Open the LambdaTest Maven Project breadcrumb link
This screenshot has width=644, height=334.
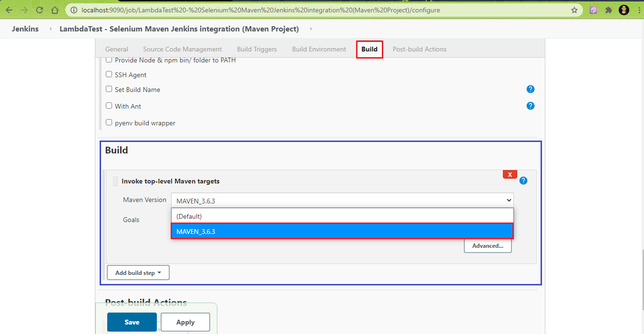[x=179, y=29]
